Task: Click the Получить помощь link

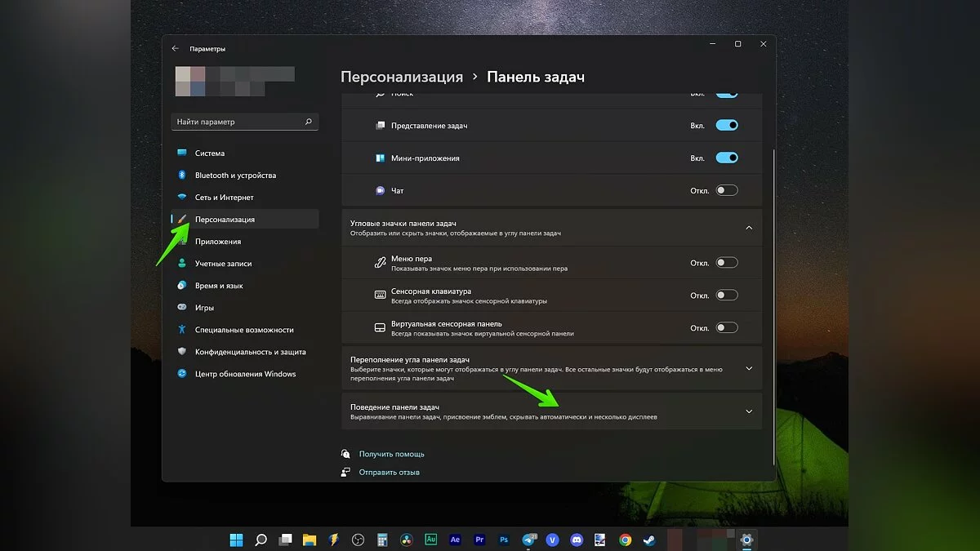Action: pyautogui.click(x=391, y=454)
